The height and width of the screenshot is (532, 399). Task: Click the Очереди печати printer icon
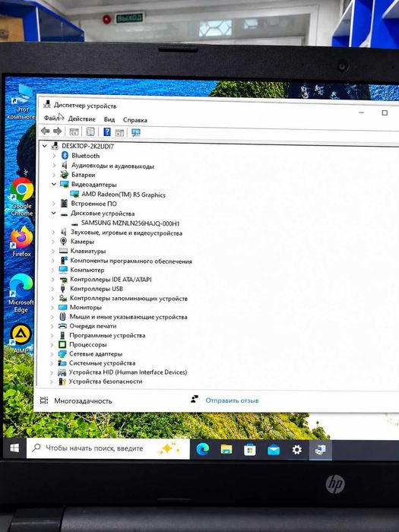coord(62,326)
